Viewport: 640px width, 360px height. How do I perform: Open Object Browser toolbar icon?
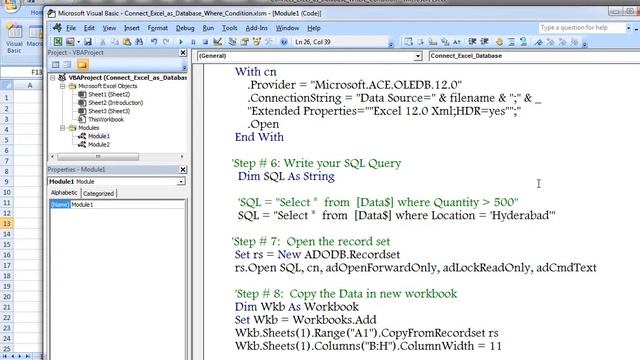click(x=257, y=42)
